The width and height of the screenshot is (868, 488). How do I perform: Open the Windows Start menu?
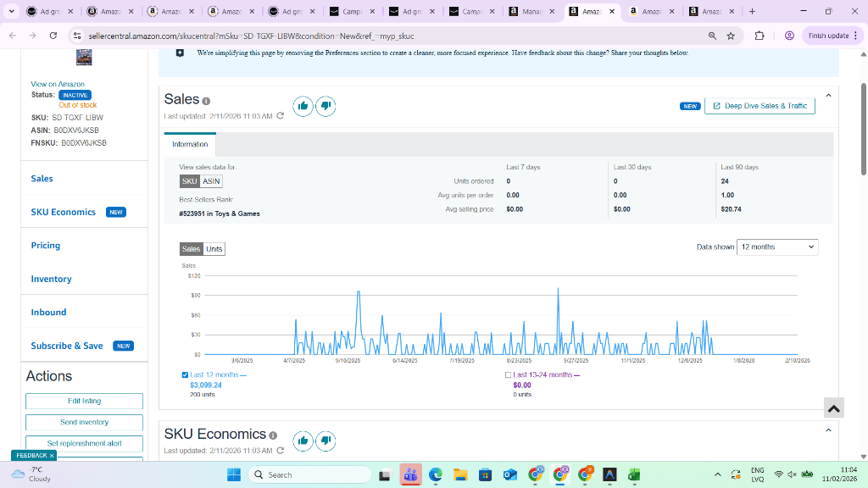234,474
